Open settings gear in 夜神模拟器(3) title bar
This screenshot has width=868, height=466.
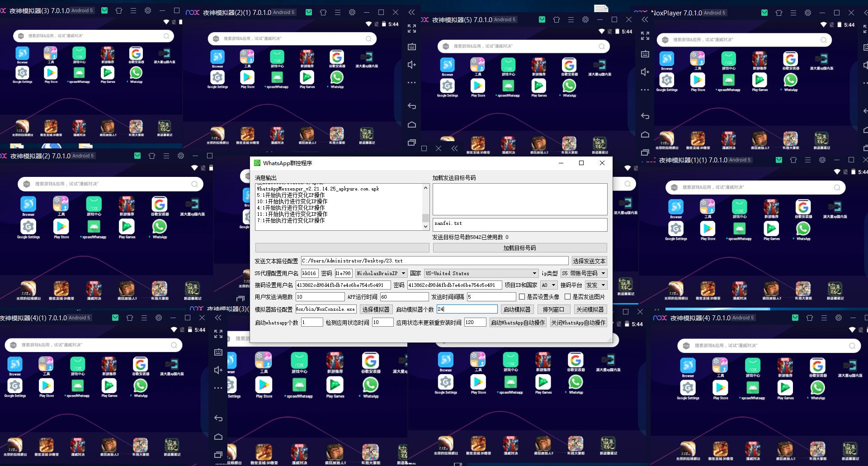coord(148,10)
